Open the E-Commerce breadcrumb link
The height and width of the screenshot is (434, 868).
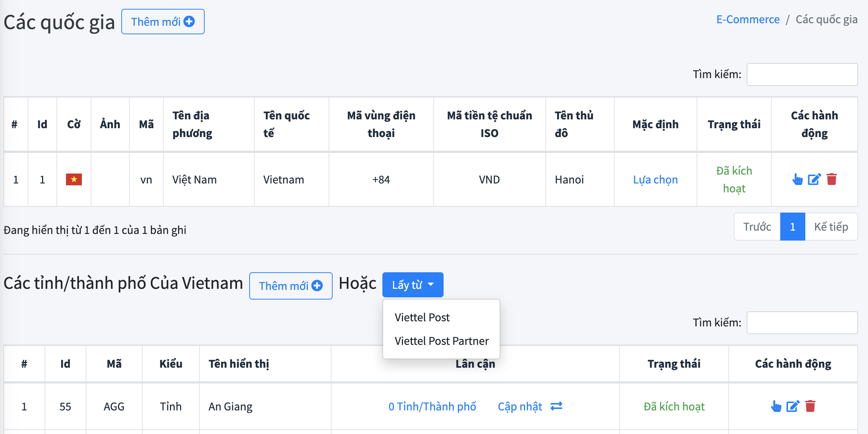[748, 19]
